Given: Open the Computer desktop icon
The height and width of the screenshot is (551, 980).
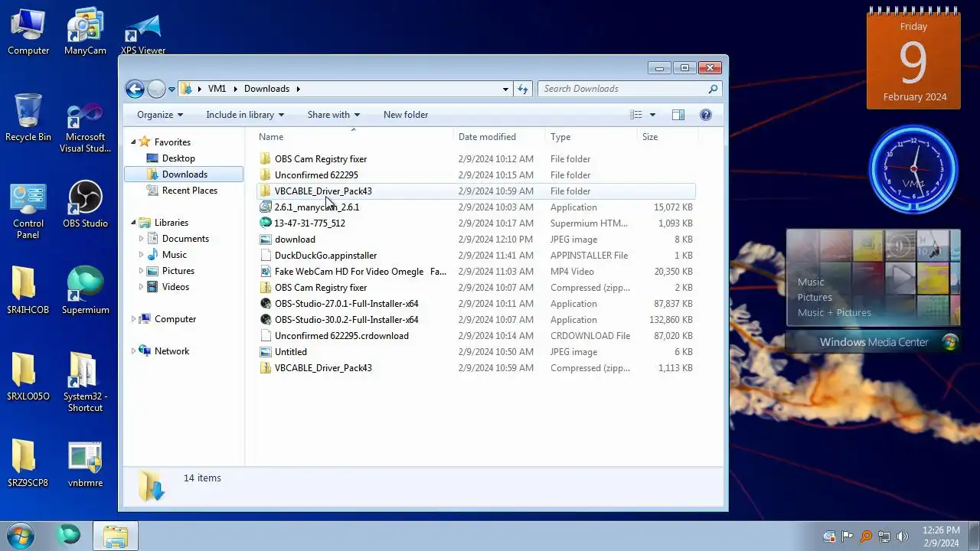Looking at the screenshot, I should coord(28,32).
